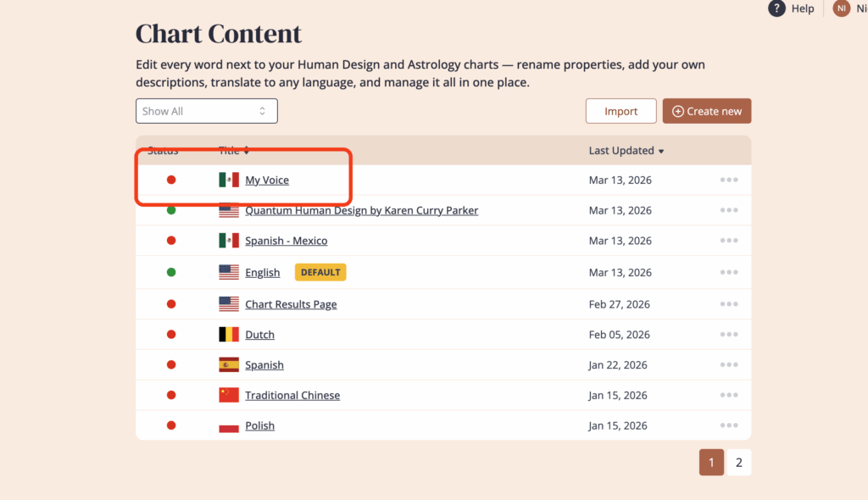
Task: Click the Create new button
Action: tap(706, 111)
